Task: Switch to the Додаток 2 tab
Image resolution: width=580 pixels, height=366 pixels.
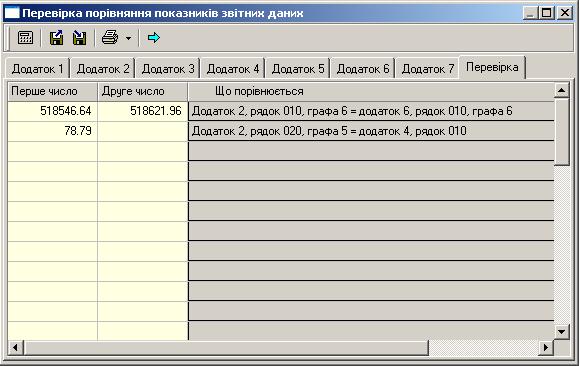Action: pos(103,69)
